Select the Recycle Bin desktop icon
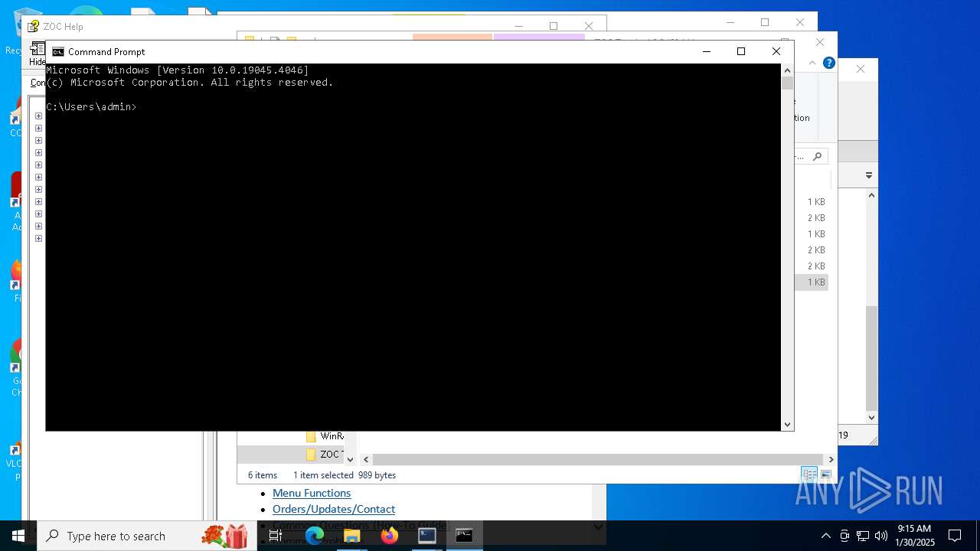The image size is (980, 551). click(15, 31)
